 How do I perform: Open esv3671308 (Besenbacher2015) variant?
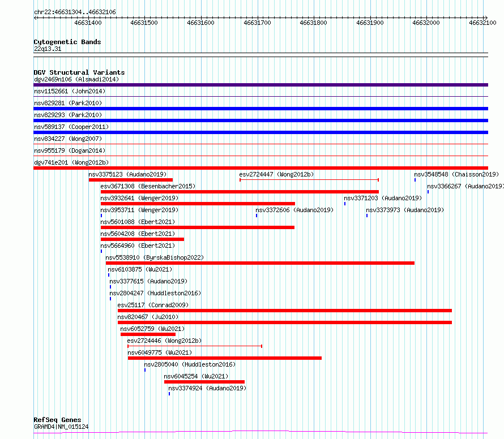click(148, 186)
